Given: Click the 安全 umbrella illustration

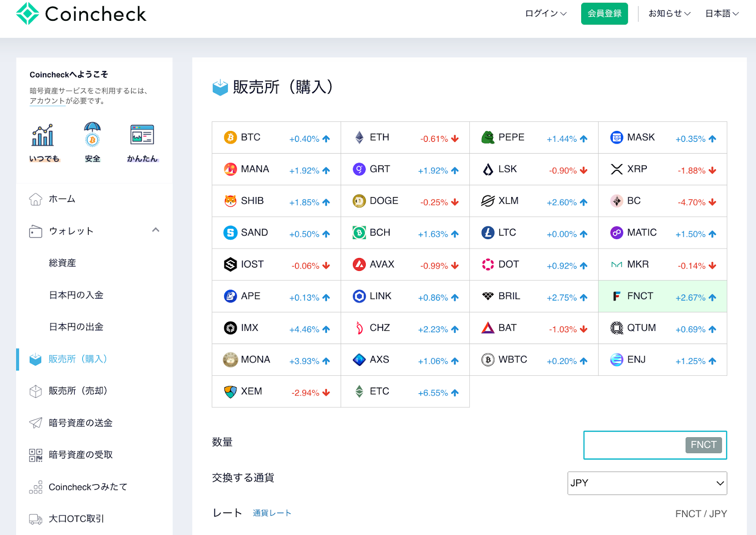Looking at the screenshot, I should tap(93, 135).
